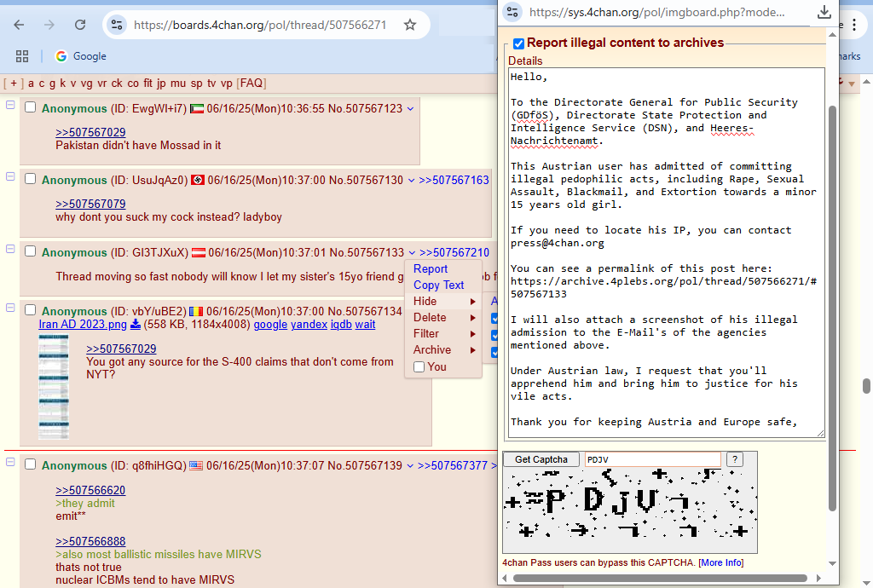Click the download icon in the popup address bar
Image resolution: width=873 pixels, height=588 pixels.
[824, 12]
